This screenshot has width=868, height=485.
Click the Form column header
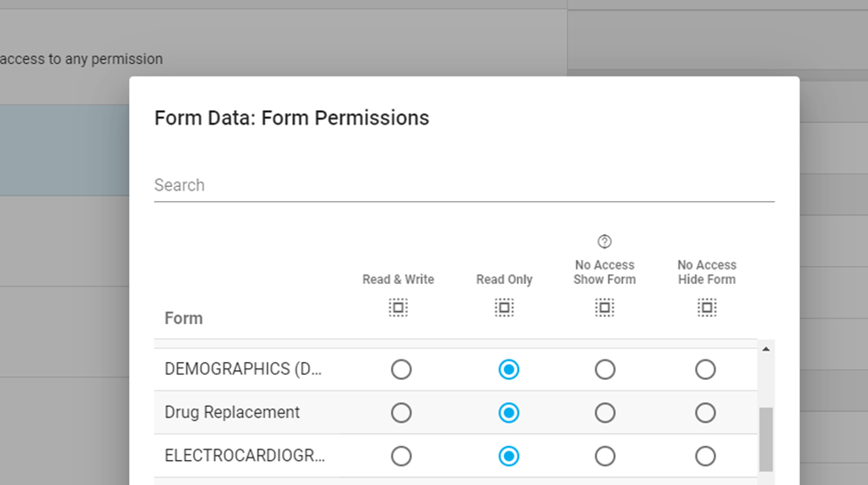pos(183,319)
